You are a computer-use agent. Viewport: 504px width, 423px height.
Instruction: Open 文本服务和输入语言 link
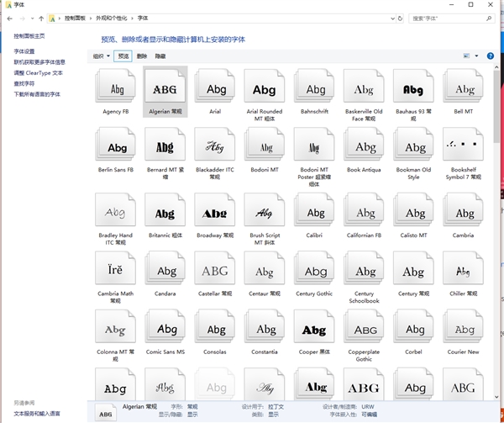pos(37,414)
